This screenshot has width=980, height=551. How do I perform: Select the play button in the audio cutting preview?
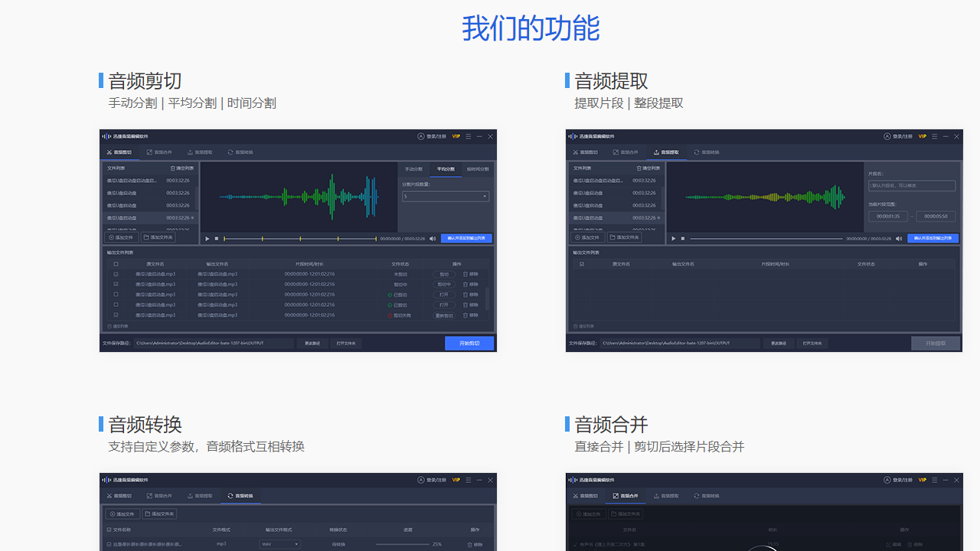[x=207, y=238]
